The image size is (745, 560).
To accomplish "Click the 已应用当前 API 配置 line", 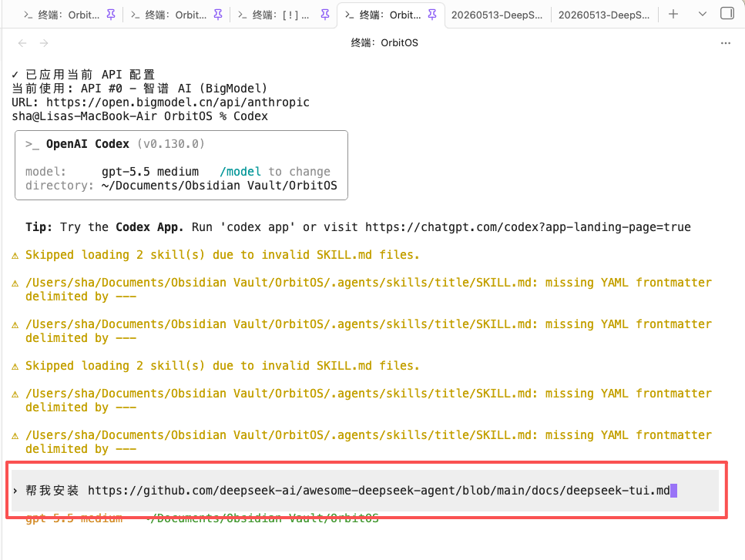I will click(83, 75).
